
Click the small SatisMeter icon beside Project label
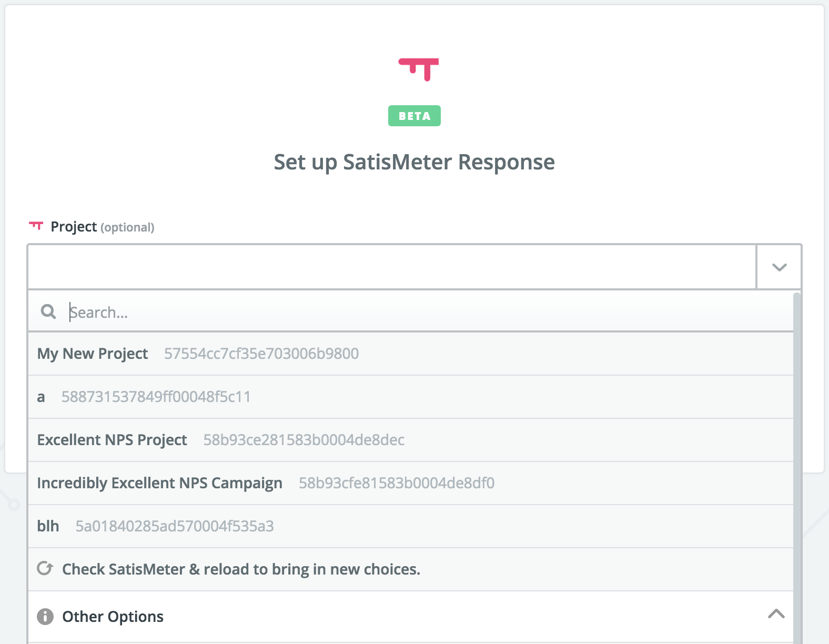pyautogui.click(x=35, y=226)
